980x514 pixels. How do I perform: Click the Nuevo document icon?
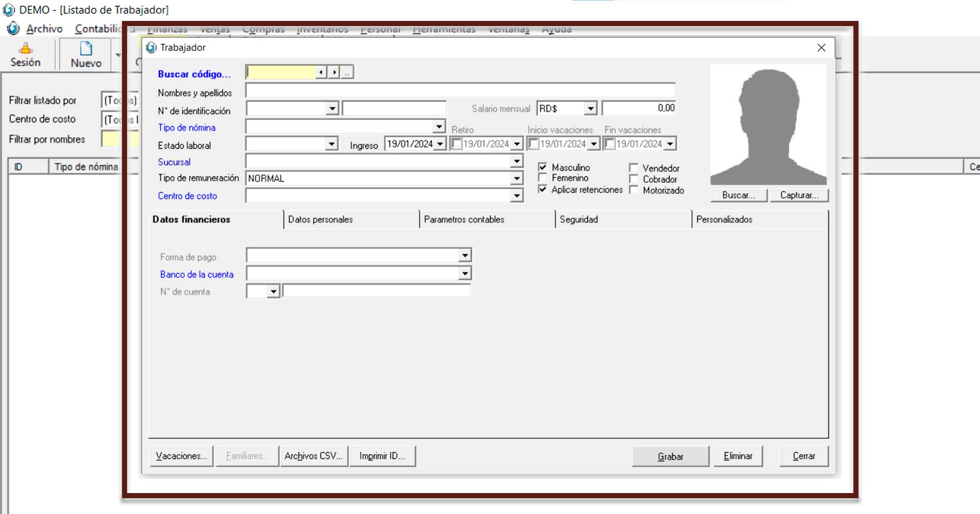click(86, 49)
